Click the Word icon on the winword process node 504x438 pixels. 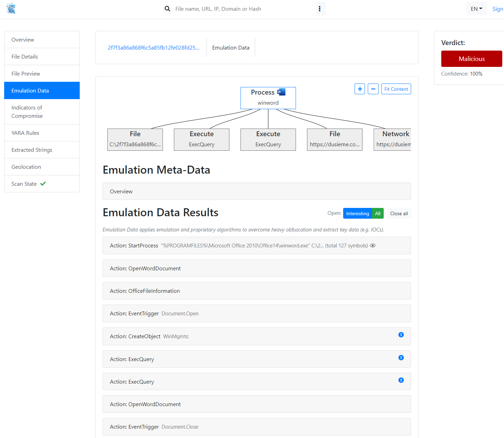point(281,92)
